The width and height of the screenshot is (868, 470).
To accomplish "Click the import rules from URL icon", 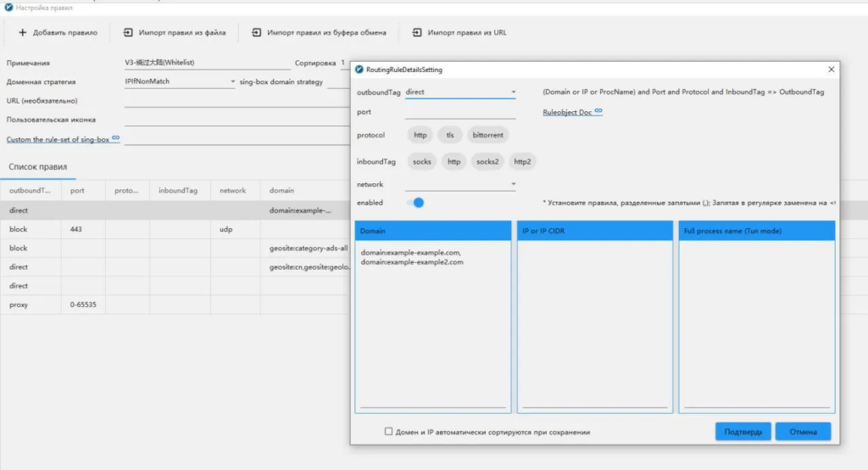I will (416, 33).
